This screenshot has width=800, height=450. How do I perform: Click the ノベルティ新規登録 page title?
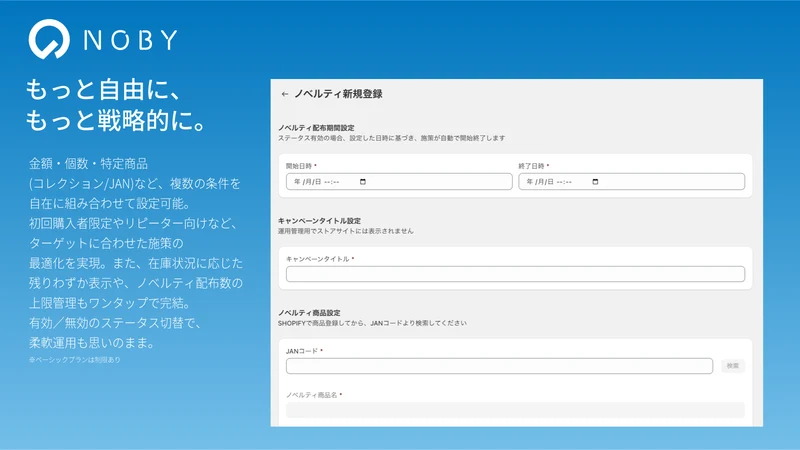click(x=338, y=94)
